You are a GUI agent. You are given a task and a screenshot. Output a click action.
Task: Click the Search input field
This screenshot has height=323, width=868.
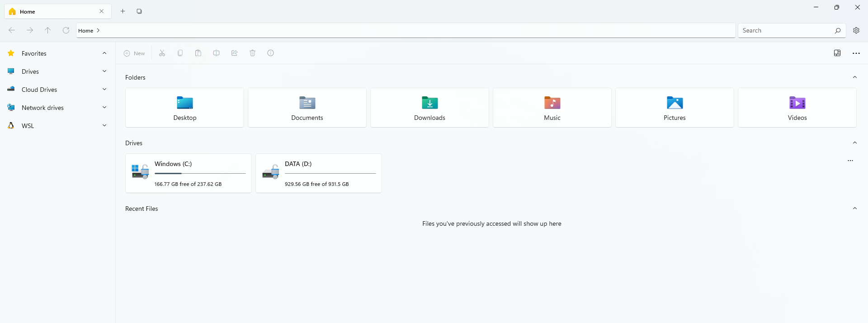787,30
